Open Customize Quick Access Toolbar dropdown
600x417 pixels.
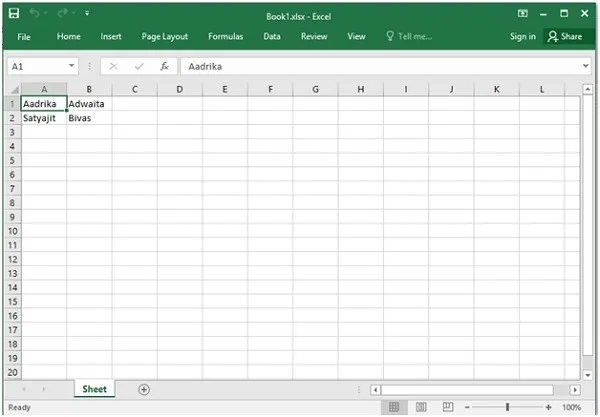87,13
